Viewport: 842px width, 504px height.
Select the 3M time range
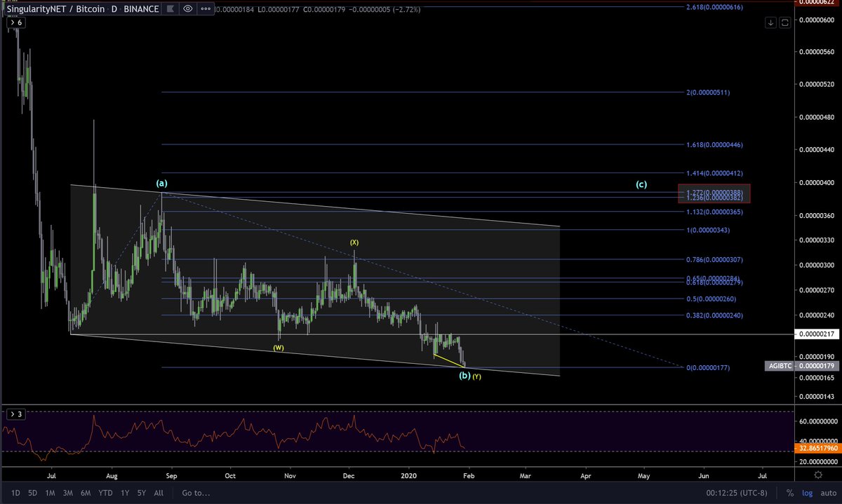click(x=67, y=493)
